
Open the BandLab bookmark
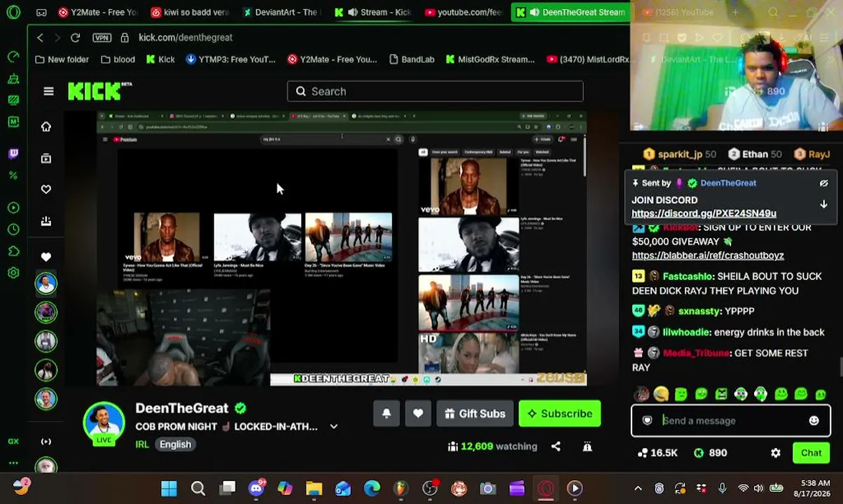[411, 59]
